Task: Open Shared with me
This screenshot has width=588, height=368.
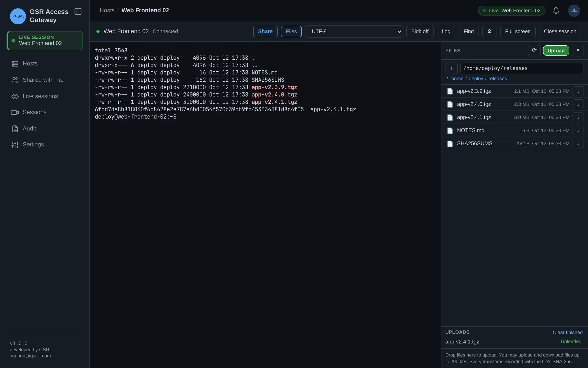Action: pyautogui.click(x=45, y=80)
